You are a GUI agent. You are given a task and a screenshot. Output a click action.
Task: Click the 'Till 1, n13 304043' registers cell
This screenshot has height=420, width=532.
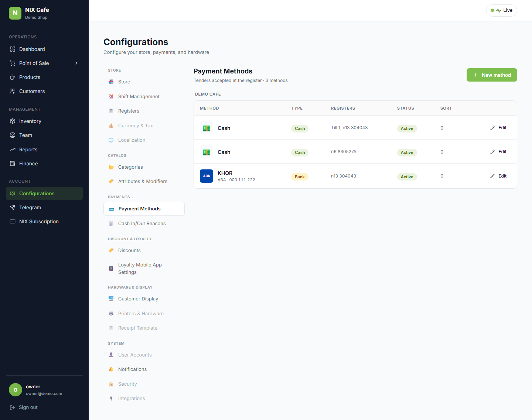click(x=349, y=128)
